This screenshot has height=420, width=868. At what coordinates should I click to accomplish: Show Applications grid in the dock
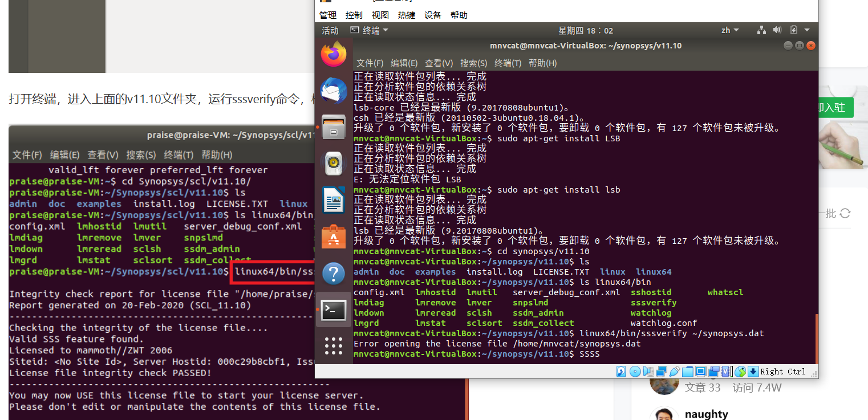coord(334,346)
